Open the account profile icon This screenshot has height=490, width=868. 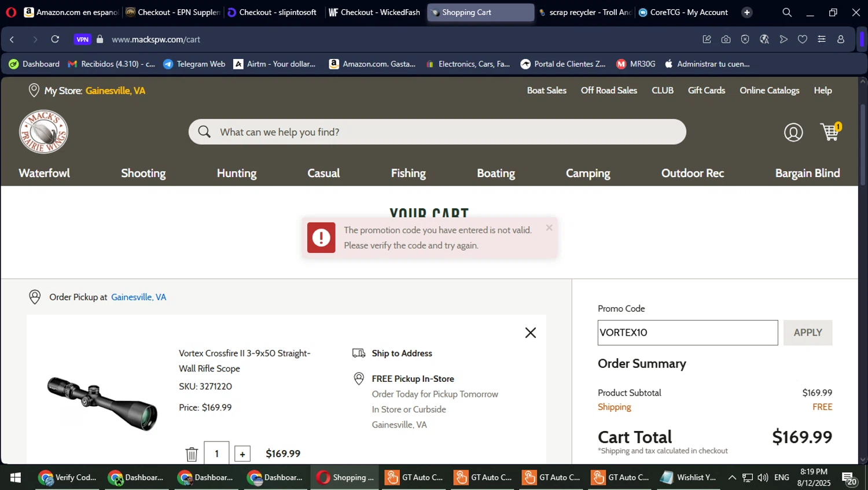(793, 132)
